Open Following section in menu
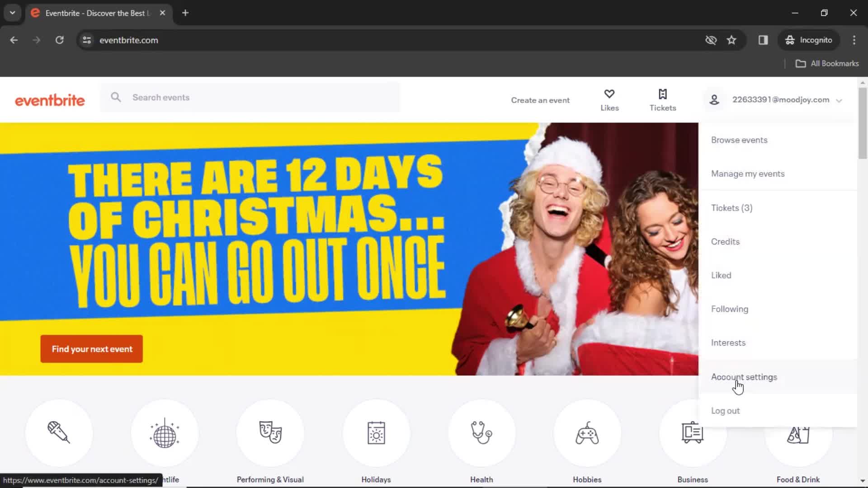868x488 pixels. tap(729, 309)
